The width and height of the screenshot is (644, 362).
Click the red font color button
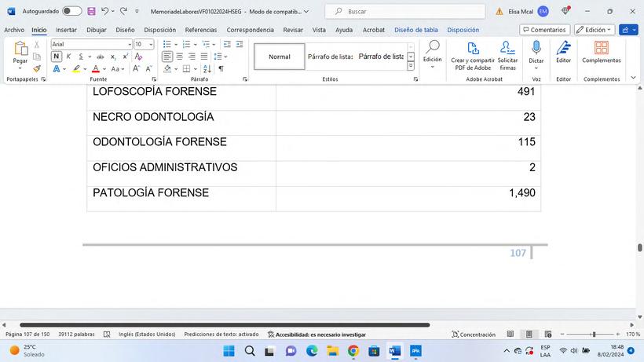click(96, 69)
